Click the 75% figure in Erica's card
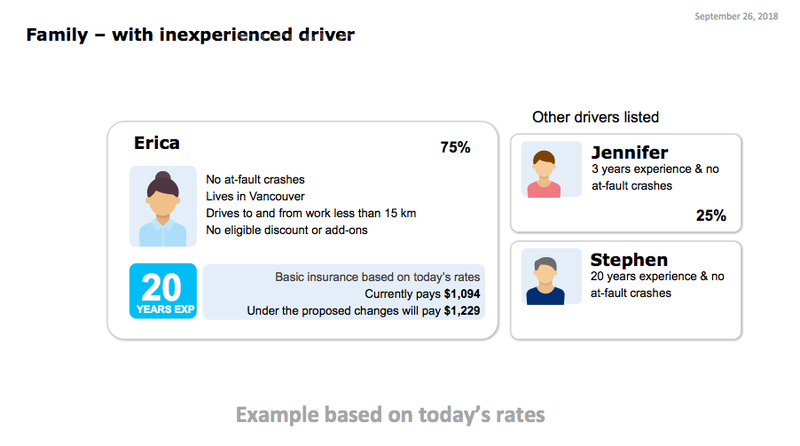The height and width of the screenshot is (446, 800). 455,148
